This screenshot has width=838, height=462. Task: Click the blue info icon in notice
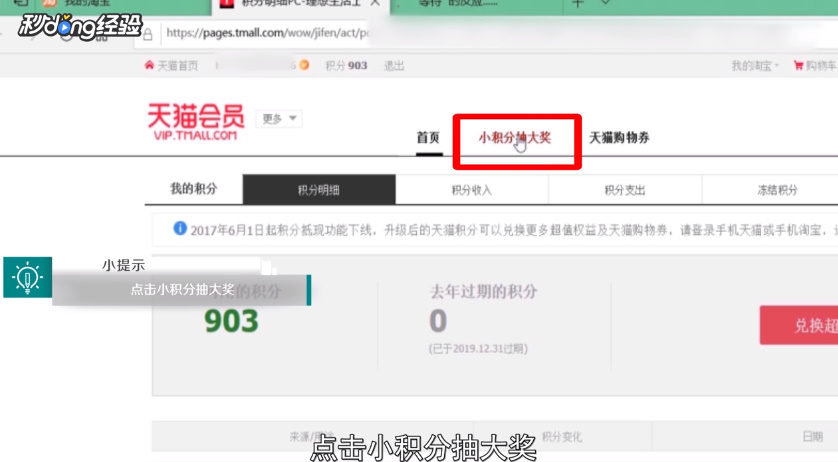(180, 228)
